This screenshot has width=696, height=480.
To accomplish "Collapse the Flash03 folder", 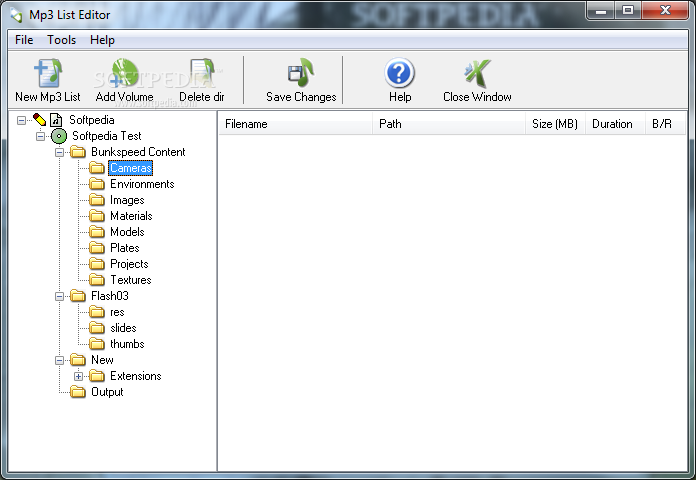I will point(59,296).
